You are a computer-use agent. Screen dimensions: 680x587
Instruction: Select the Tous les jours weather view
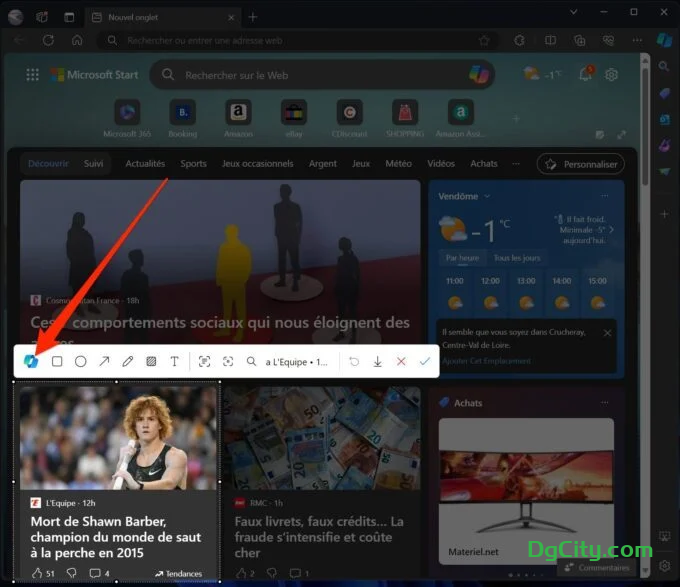pyautogui.click(x=517, y=258)
